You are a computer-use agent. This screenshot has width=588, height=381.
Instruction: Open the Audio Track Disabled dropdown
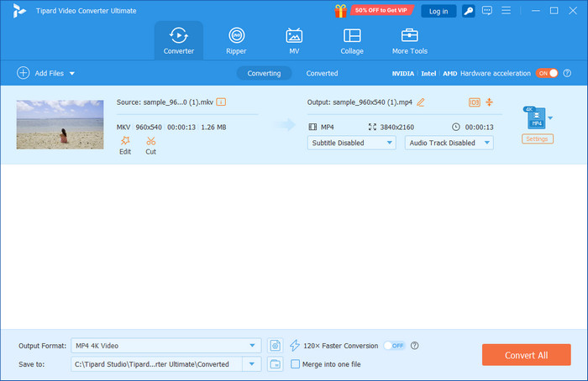click(449, 143)
